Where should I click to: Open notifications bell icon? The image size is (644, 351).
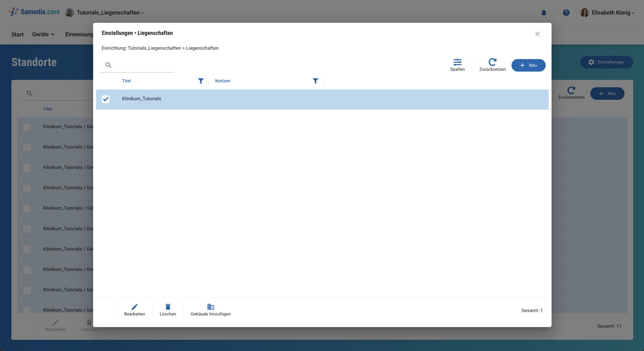click(543, 13)
